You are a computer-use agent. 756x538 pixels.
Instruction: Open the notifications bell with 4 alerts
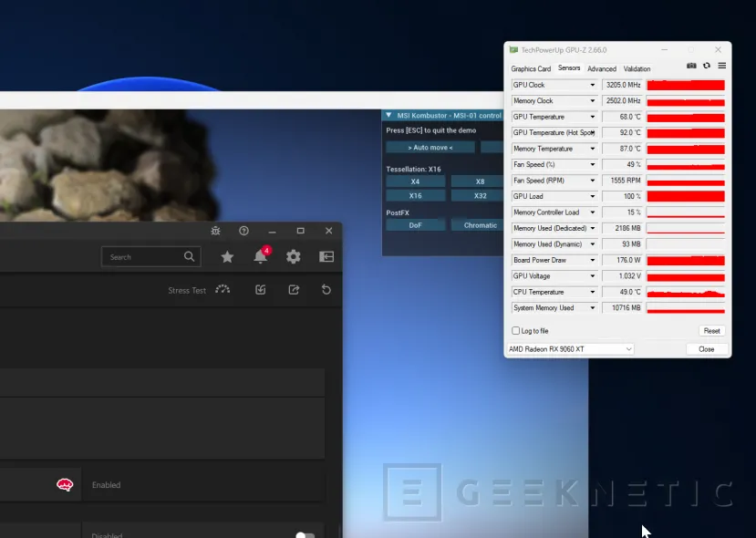coord(261,255)
